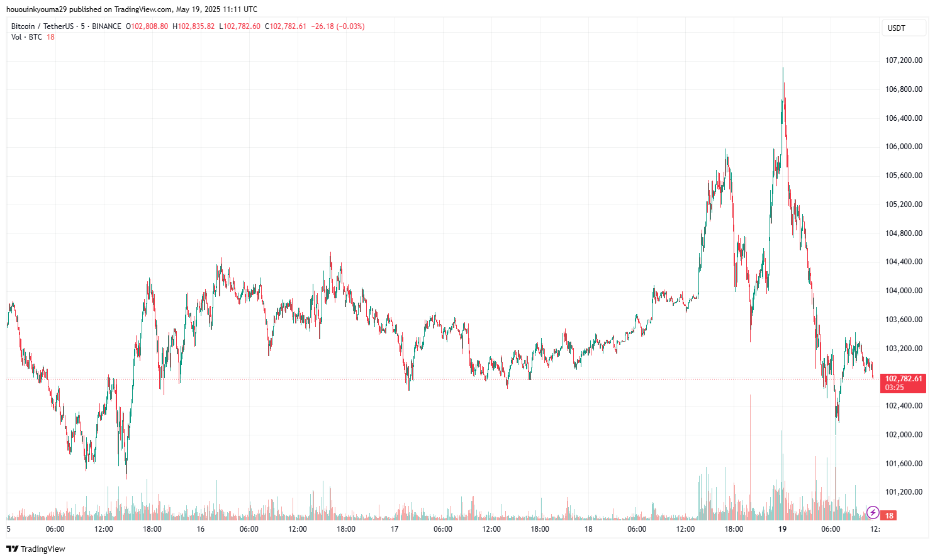
Task: Click the −26.18 (−0.03%) change value
Action: pyautogui.click(x=338, y=26)
